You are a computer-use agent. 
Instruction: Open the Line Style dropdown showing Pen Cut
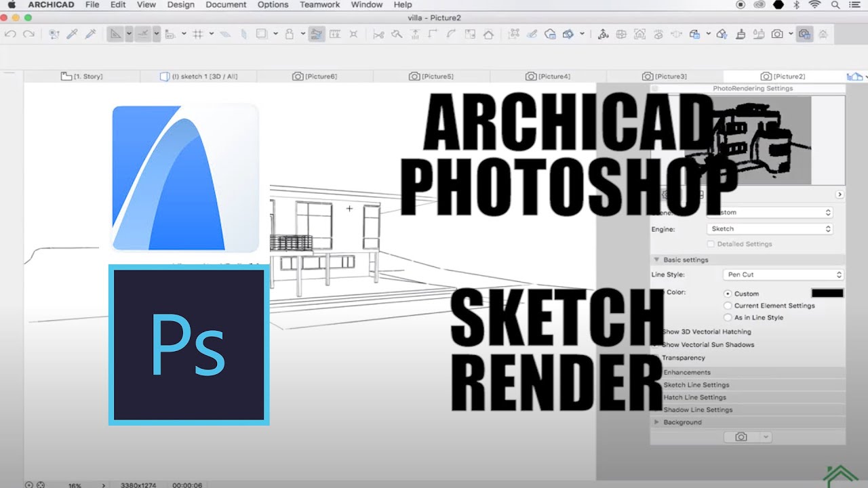783,274
